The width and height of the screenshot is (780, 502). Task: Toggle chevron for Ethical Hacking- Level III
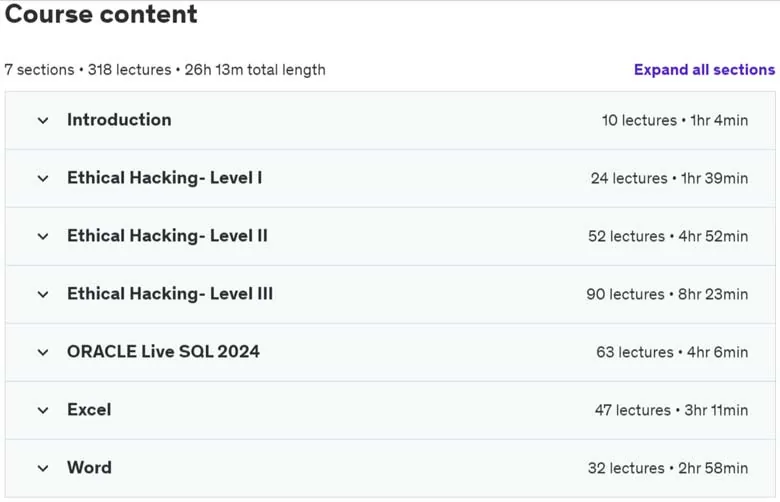pyautogui.click(x=43, y=295)
